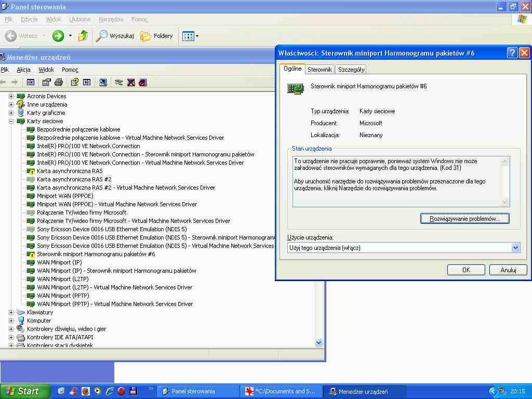Click OK in the properties dialog
532x399 pixels.
[466, 270]
